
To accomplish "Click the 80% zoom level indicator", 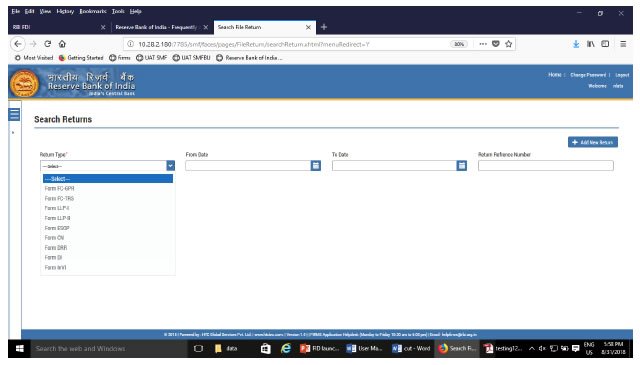I will coord(459,44).
